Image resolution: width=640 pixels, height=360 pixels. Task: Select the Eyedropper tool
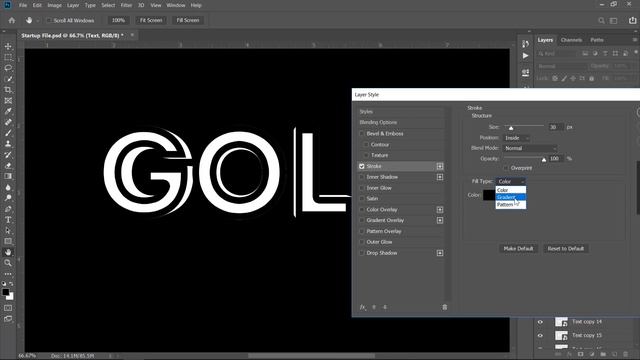coord(8,111)
